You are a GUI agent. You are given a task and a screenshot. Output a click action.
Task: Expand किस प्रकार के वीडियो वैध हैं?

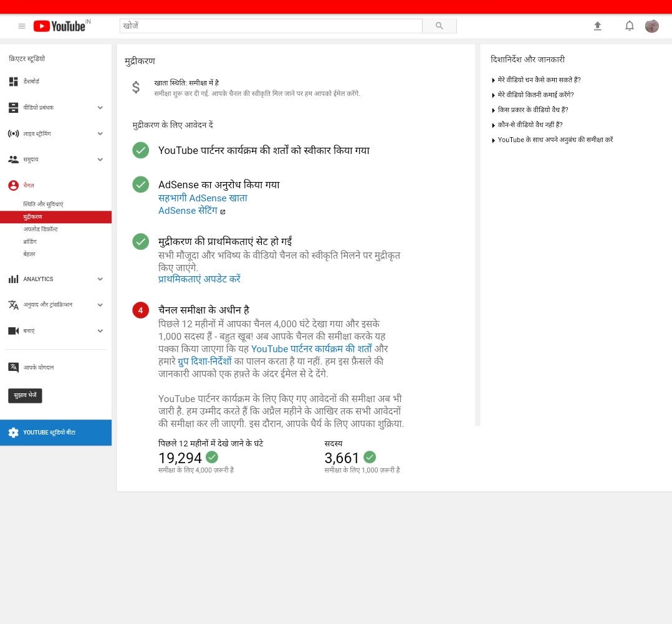coord(530,110)
